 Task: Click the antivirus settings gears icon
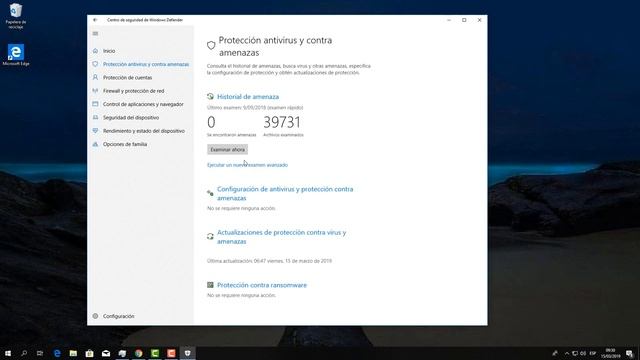click(x=210, y=193)
